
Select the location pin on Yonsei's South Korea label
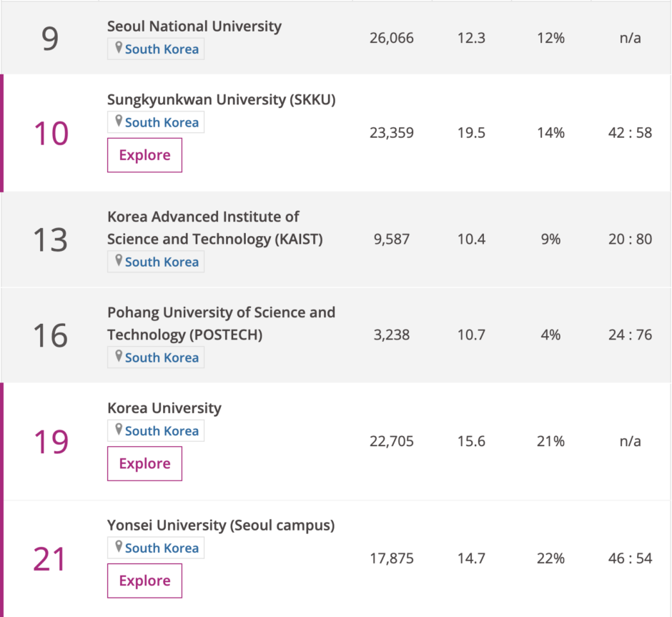(x=119, y=548)
